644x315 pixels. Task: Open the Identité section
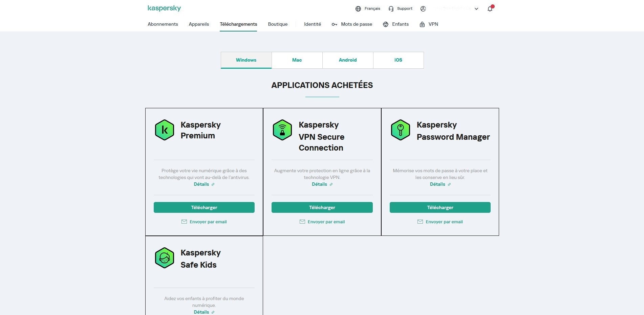pyautogui.click(x=313, y=24)
